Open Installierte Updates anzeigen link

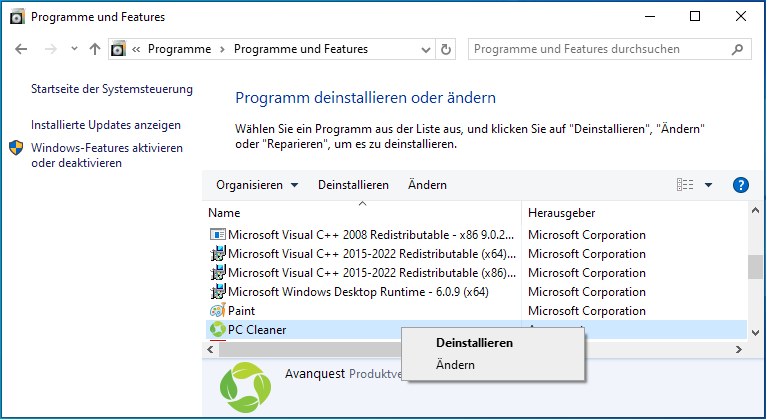click(106, 125)
